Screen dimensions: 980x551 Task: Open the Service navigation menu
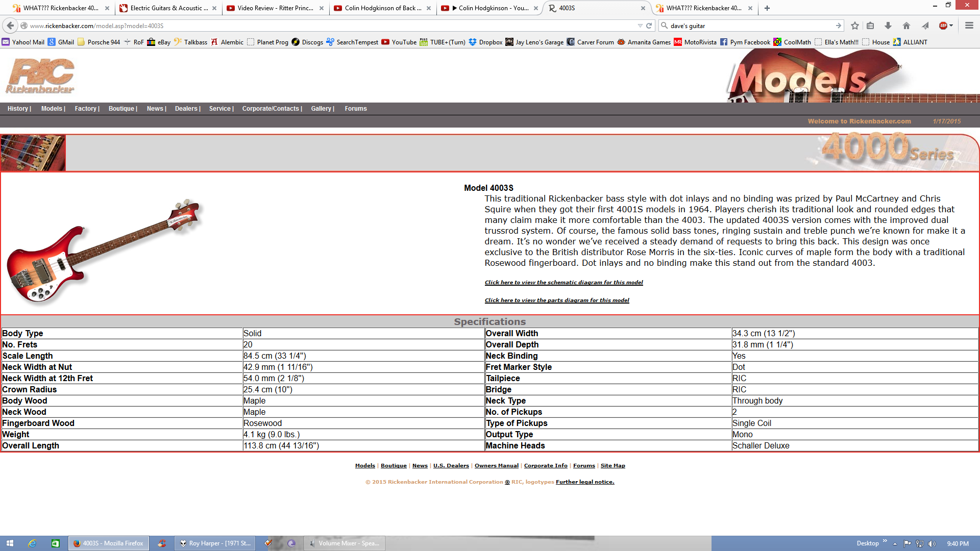tap(221, 109)
